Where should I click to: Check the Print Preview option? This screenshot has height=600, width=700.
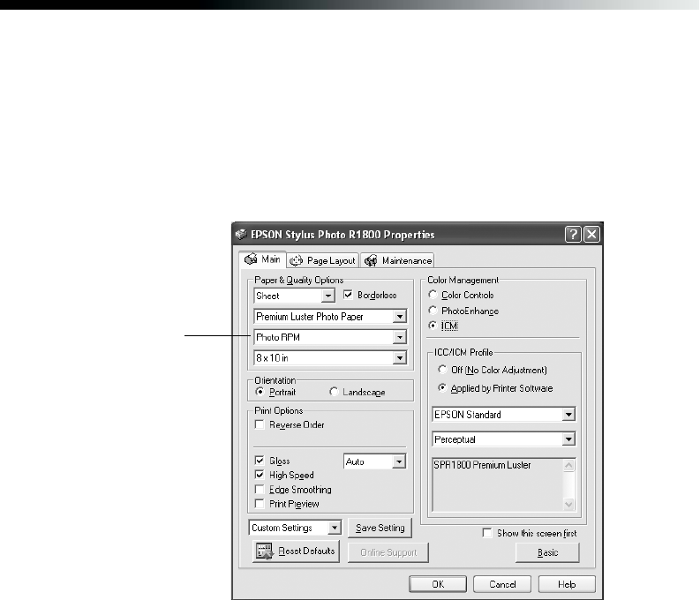point(260,504)
